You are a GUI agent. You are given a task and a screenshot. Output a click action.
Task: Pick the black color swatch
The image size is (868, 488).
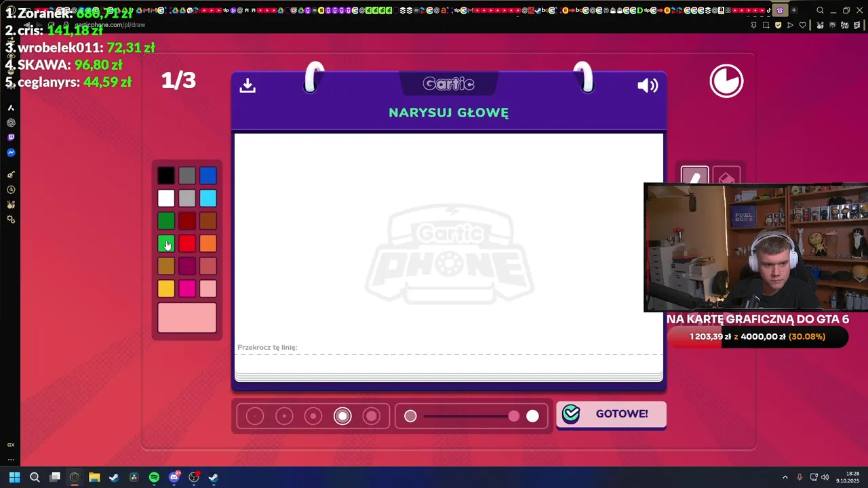pos(166,176)
